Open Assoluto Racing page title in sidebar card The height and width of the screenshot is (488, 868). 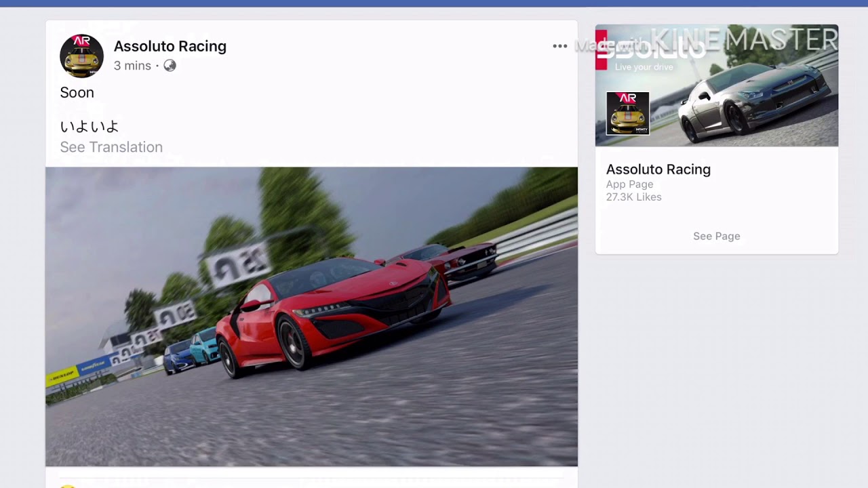658,169
